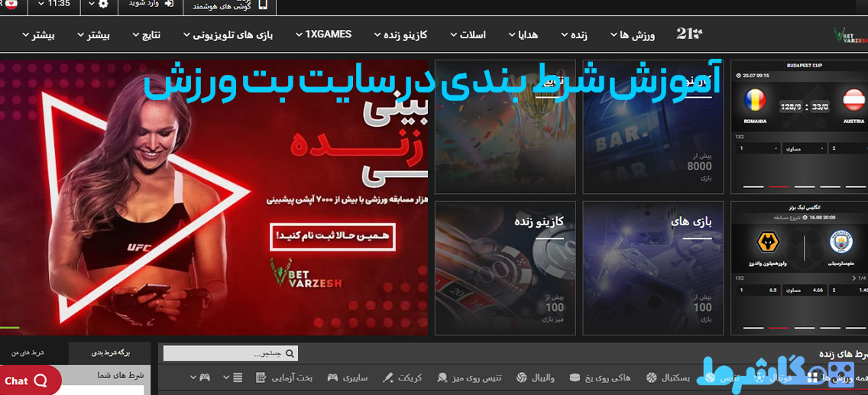Click the BUDAPEST CUP card title
868x395 pixels.
(x=805, y=65)
